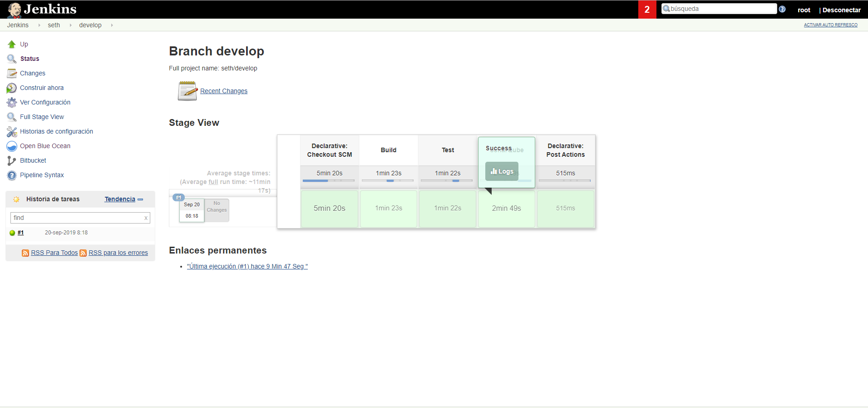Click the Construir ahora build icon
Viewport: 868px width, 408px height.
click(12, 88)
